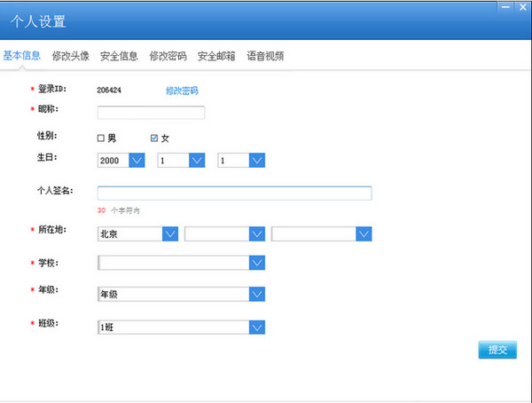Switch to the 基本信息 tab
This screenshot has height=403, width=532.
point(22,55)
